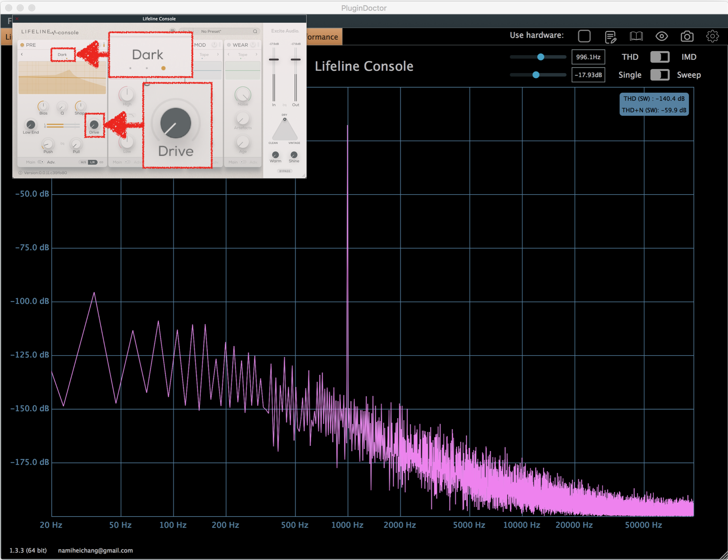Enable the Use hardware checkbox

click(584, 36)
